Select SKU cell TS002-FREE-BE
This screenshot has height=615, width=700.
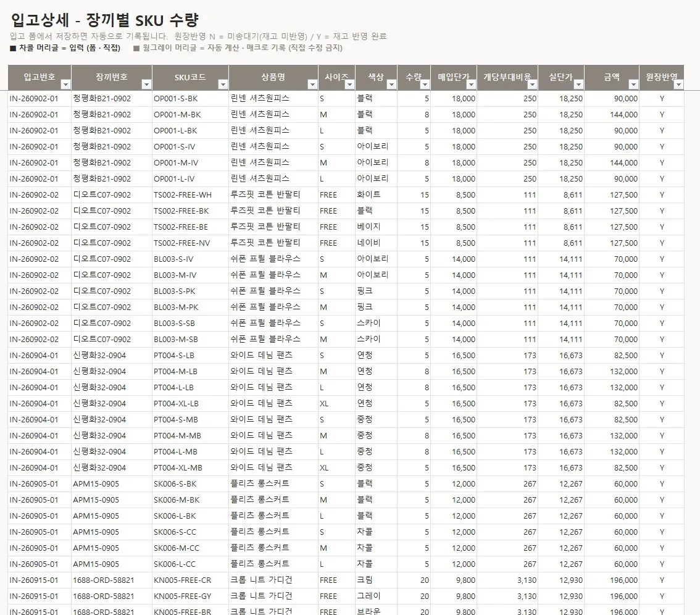tap(190, 227)
